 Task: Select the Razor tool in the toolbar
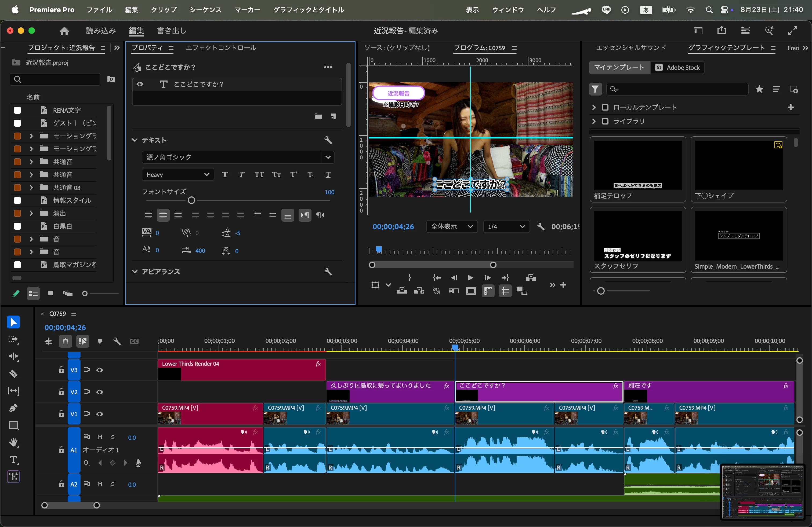tap(13, 374)
